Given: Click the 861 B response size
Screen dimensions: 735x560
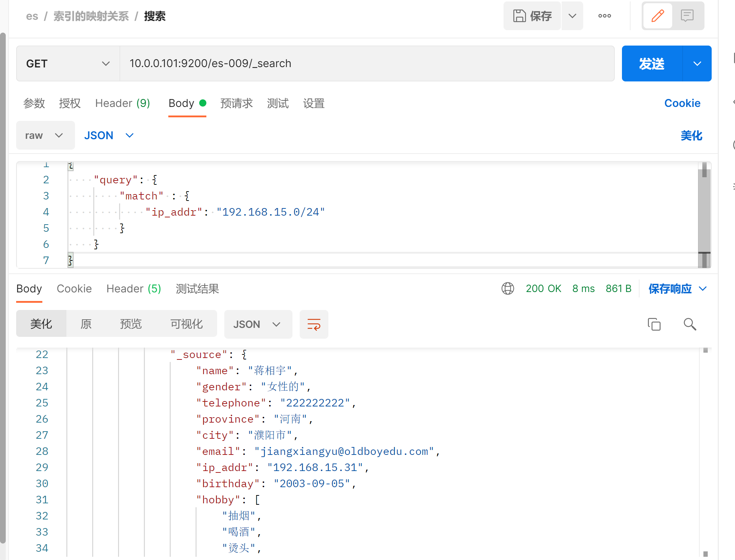Looking at the screenshot, I should click(619, 289).
